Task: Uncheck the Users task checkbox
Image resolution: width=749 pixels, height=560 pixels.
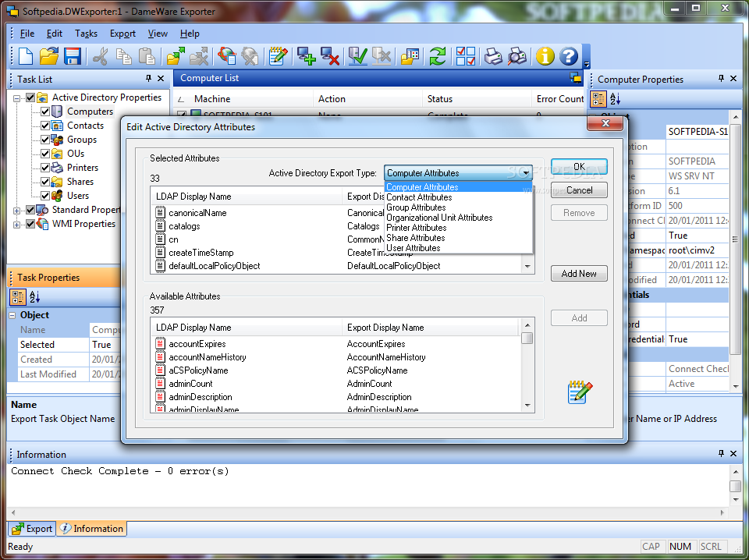Action: (x=45, y=196)
